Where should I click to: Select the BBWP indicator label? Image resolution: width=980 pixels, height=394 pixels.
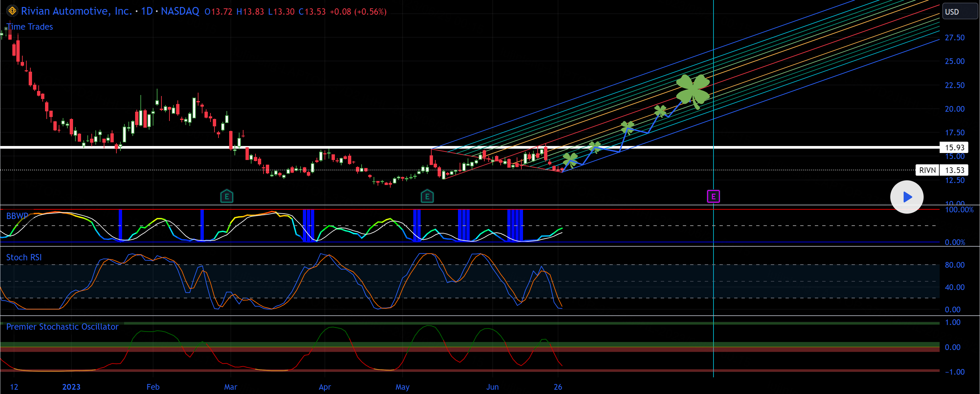(x=17, y=216)
